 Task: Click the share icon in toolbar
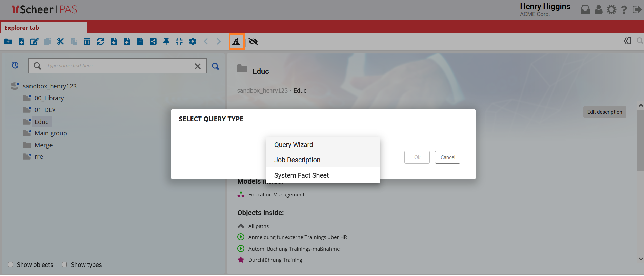point(153,41)
